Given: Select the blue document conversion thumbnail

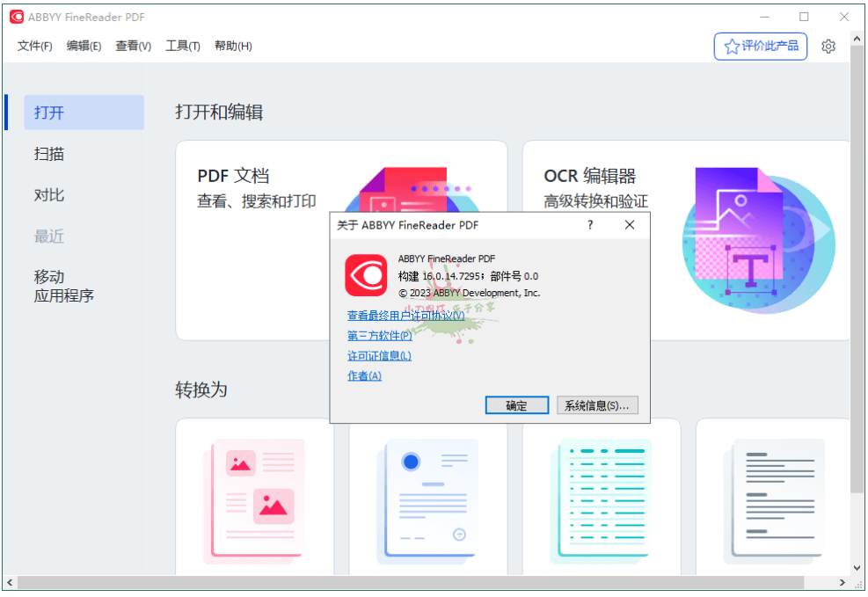Looking at the screenshot, I should click(427, 501).
